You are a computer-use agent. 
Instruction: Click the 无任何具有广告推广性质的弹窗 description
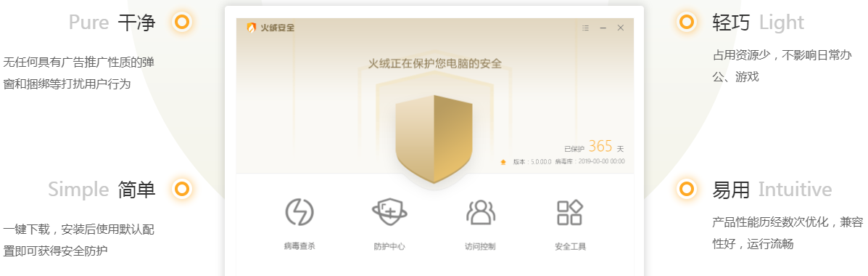click(x=78, y=73)
